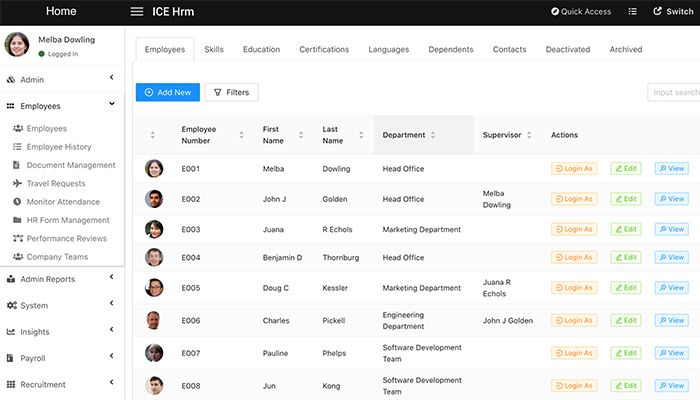Open the list icon next to Quick Access
700x400 pixels.
632,12
